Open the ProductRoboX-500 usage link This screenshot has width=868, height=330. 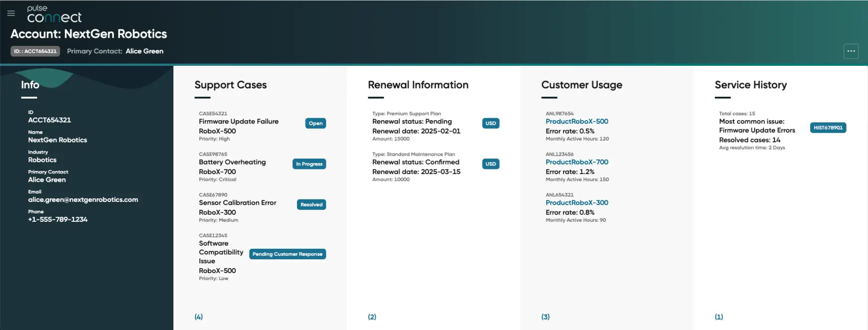click(x=577, y=121)
